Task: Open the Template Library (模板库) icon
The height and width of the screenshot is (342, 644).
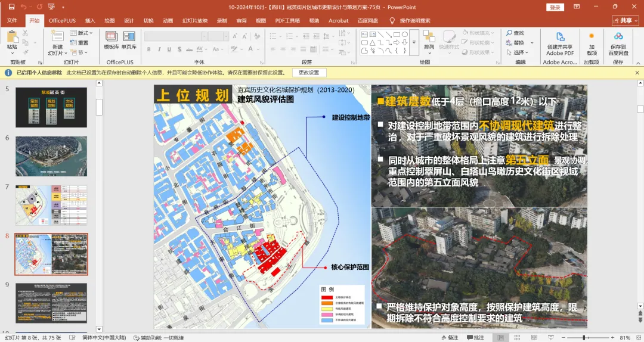Action: pos(112,36)
